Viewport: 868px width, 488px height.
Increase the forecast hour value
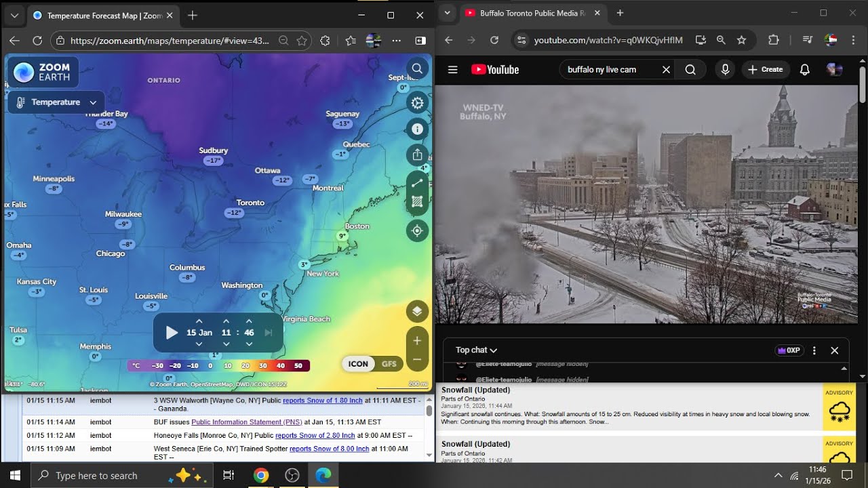226,321
